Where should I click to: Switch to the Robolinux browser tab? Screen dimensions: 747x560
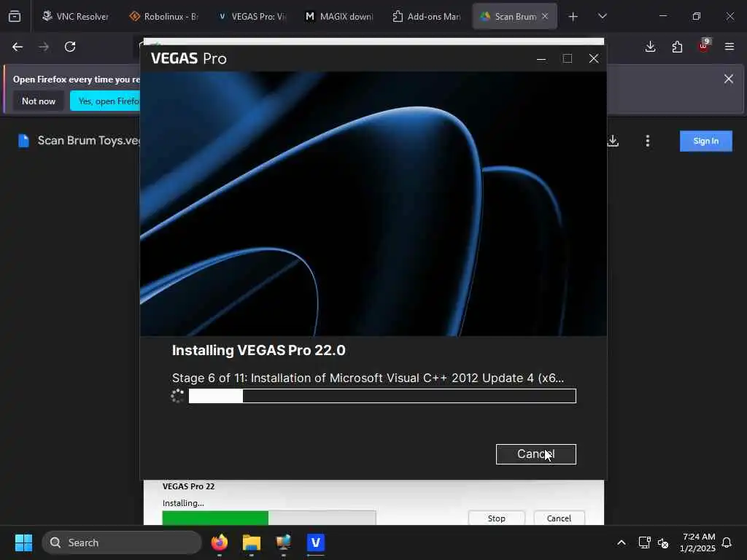tap(163, 16)
